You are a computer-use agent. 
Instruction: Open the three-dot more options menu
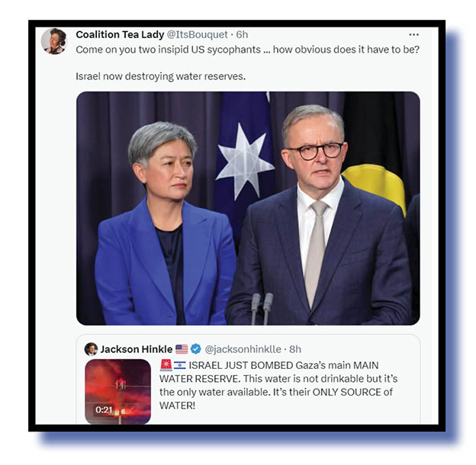click(x=413, y=35)
